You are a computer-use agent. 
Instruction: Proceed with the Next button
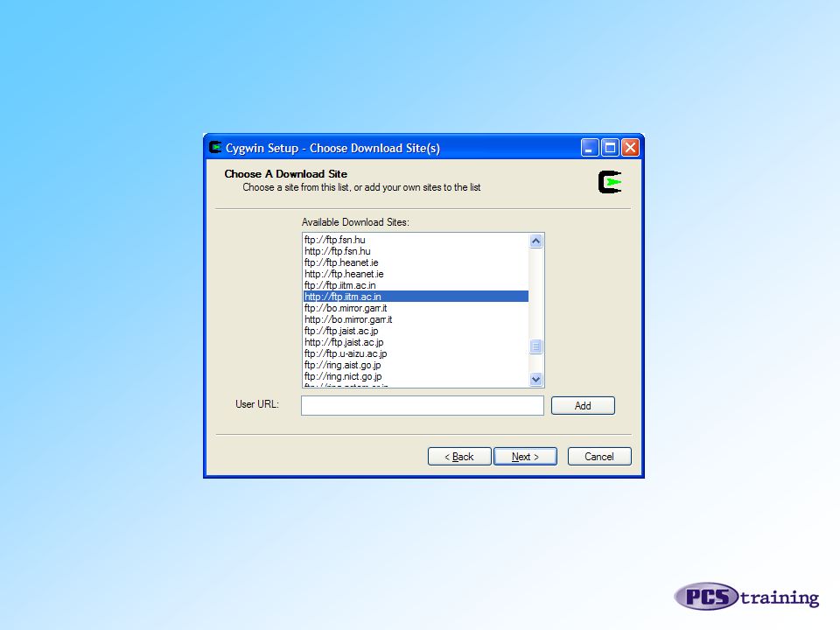tap(525, 457)
